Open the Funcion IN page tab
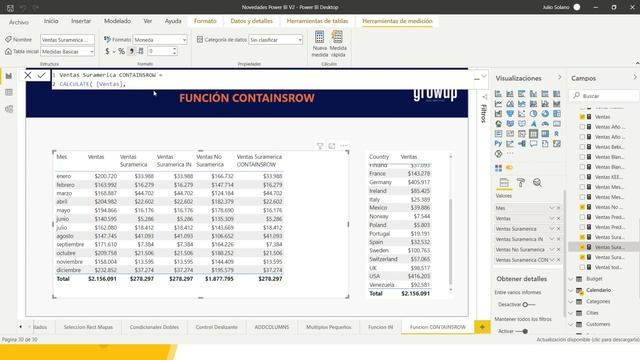 (x=380, y=327)
